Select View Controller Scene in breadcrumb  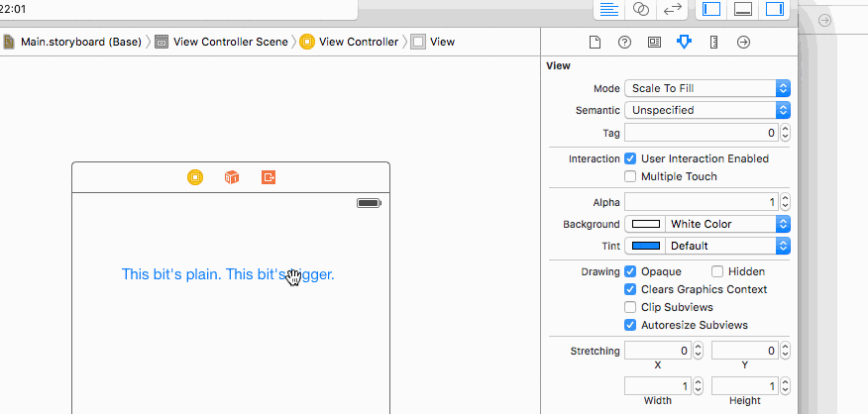pyautogui.click(x=230, y=42)
